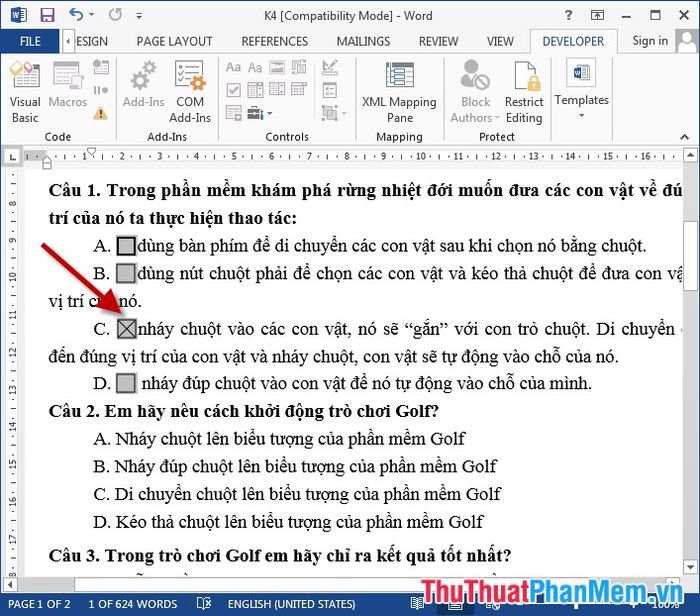The image size is (700, 616).
Task: Open the FILE menu tab
Action: (x=30, y=41)
